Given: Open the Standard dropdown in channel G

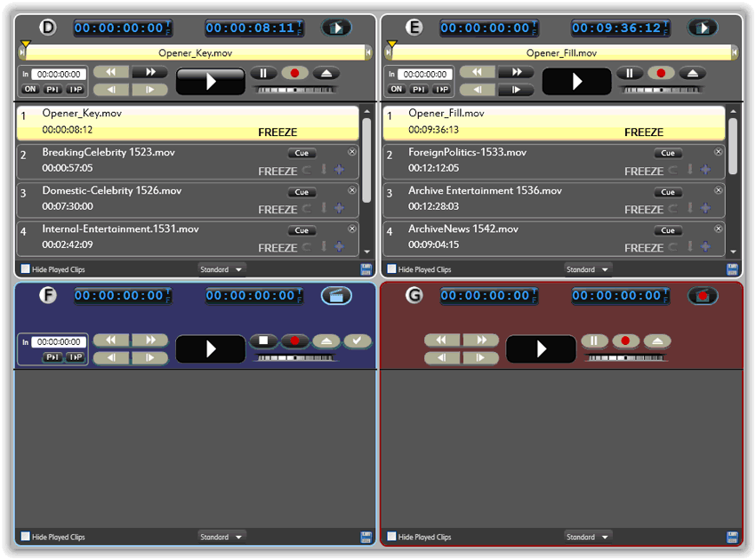Looking at the screenshot, I should tap(588, 537).
